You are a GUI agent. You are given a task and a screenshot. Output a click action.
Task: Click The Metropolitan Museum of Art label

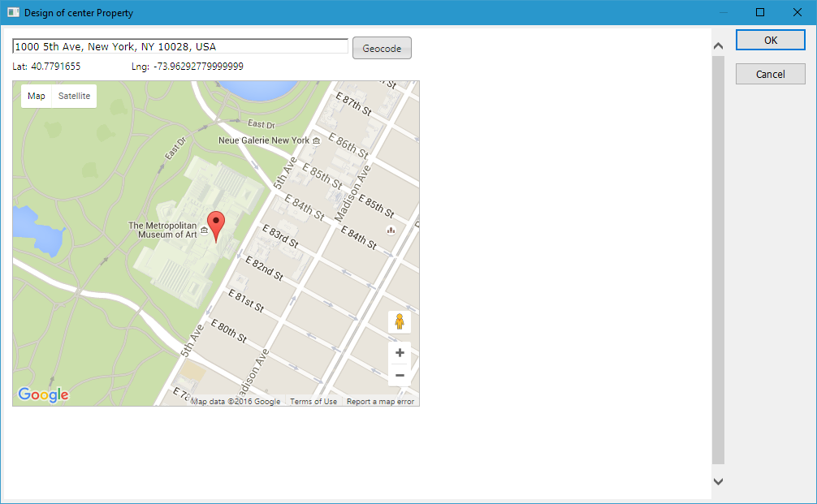(163, 230)
